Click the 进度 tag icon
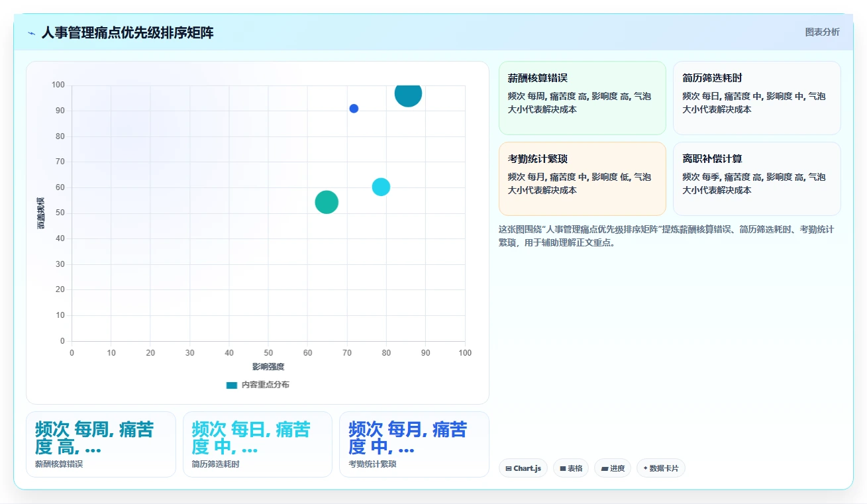Screen dimensions: 867x504 pos(604,468)
